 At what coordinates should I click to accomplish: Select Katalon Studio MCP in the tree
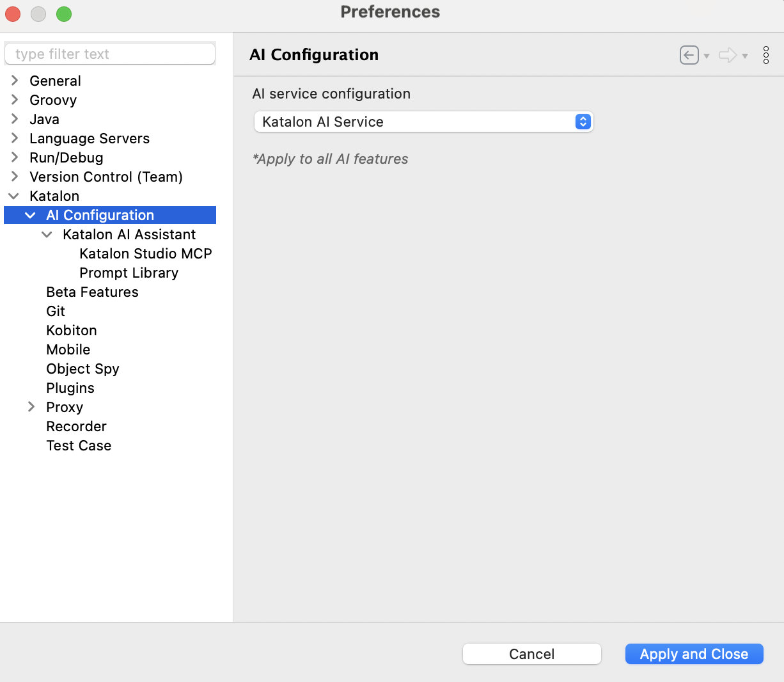(145, 253)
